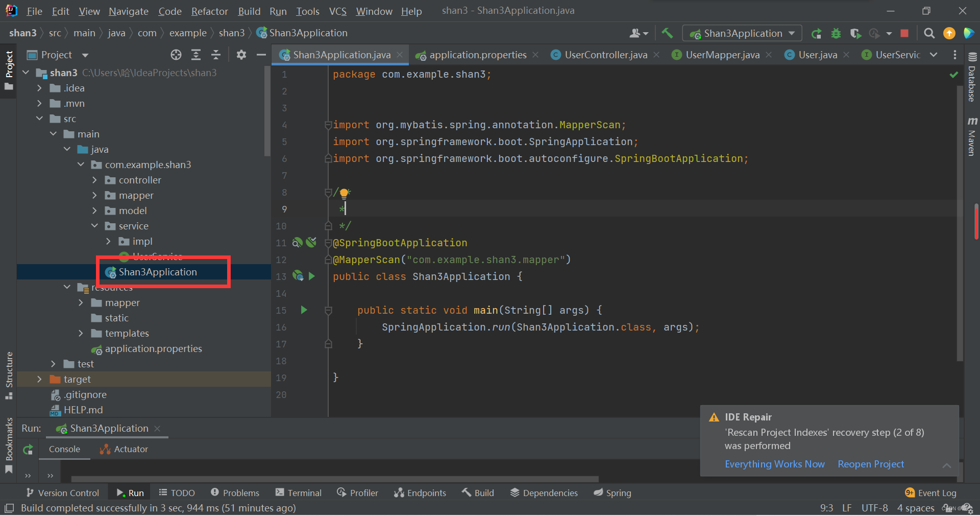The height and width of the screenshot is (516, 980).
Task: Click the tool windows quick-access icon
Action: pyautogui.click(x=9, y=508)
